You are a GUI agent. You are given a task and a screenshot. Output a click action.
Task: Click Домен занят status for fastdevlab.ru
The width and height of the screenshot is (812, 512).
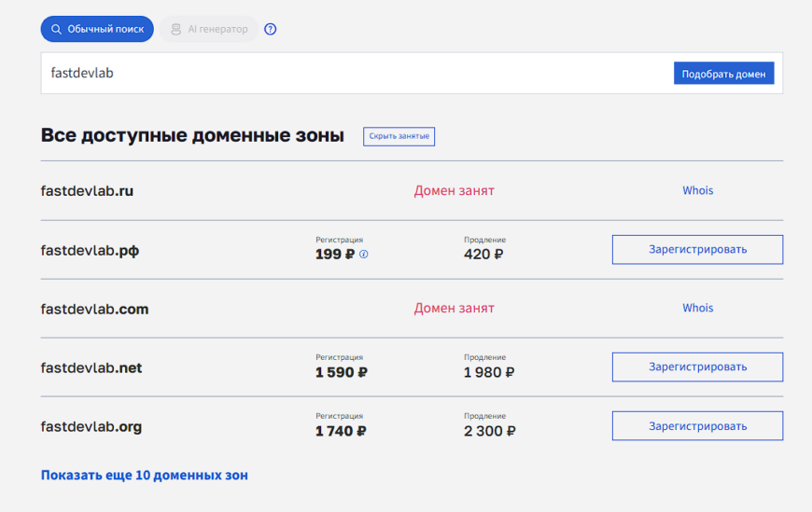454,190
